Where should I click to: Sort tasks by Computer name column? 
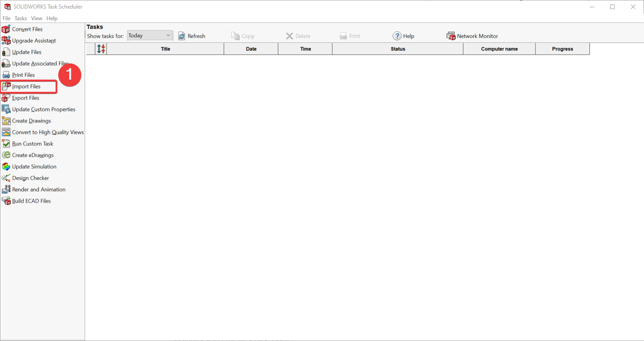click(x=499, y=49)
